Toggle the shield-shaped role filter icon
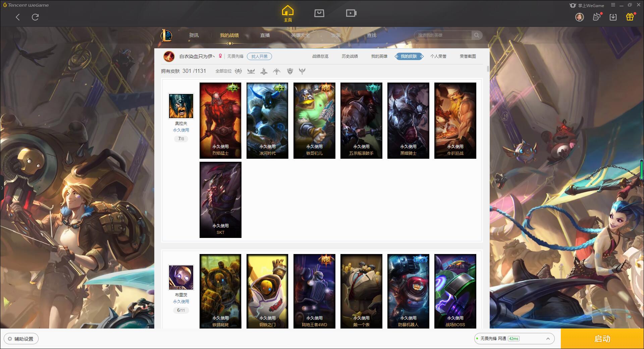Image resolution: width=644 pixels, height=349 pixels. pyautogui.click(x=290, y=71)
